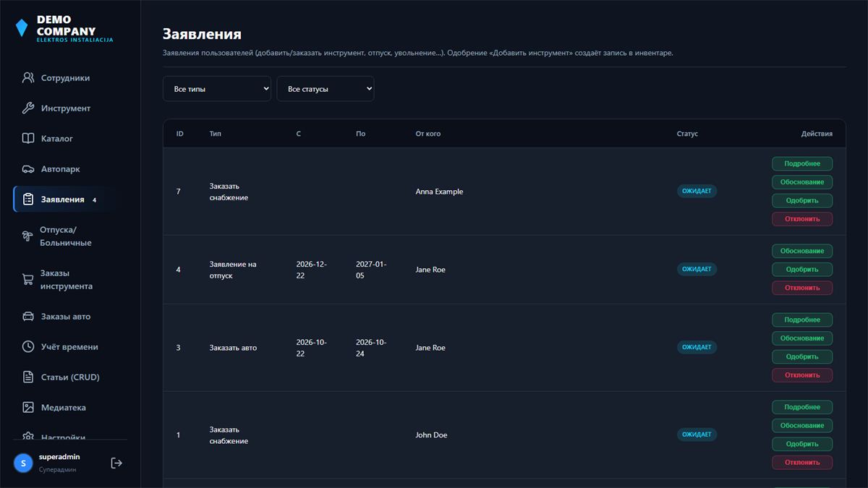Click the Статус column header
This screenshot has width=868, height=488.
(x=687, y=134)
